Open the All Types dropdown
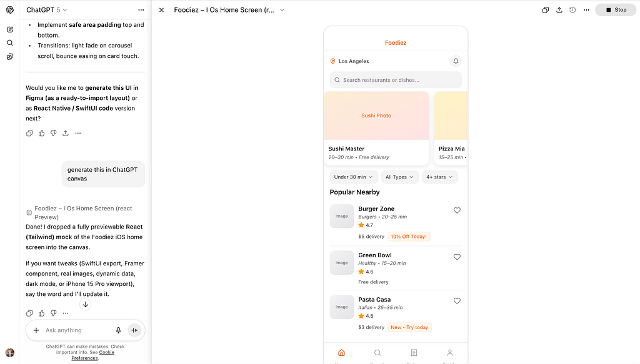Screen dimensions: 640x364 point(399,177)
